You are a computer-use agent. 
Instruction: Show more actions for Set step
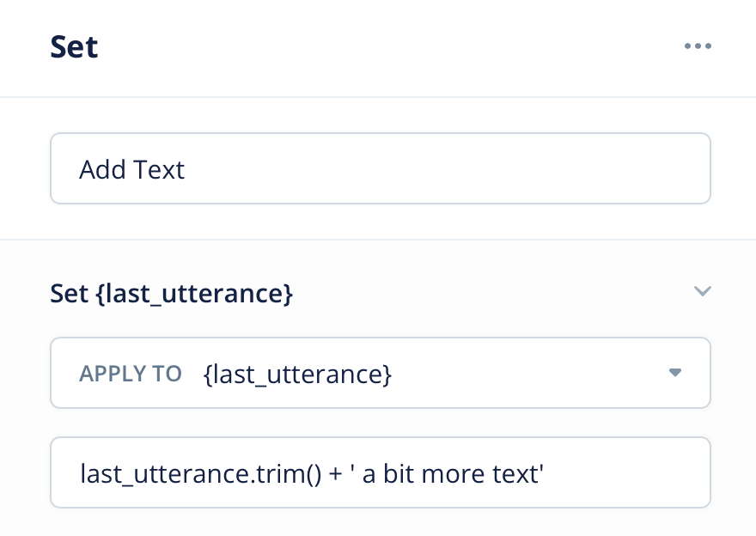tap(698, 46)
